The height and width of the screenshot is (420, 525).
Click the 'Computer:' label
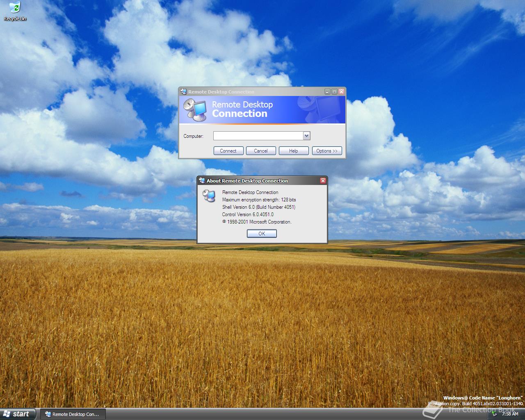193,136
